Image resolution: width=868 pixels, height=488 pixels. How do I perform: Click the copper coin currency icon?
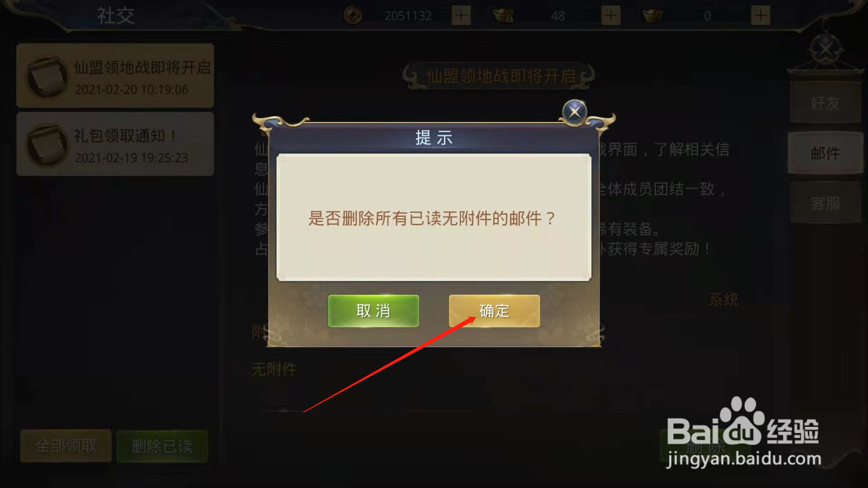tap(353, 16)
